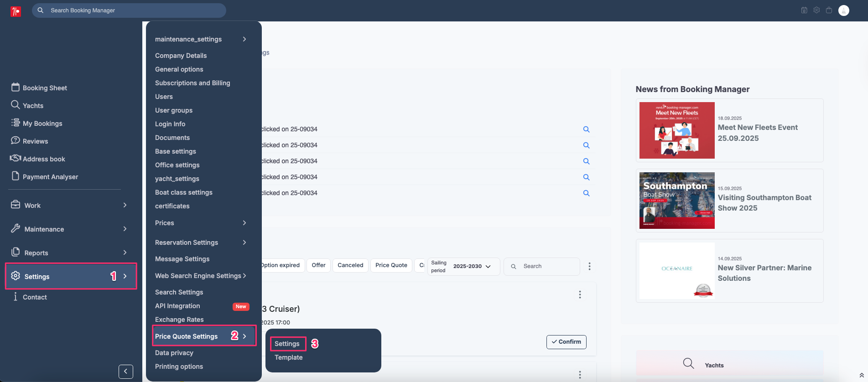Open the Sailing period 2025-2030 dropdown
This screenshot has width=868, height=382.
coord(463,266)
